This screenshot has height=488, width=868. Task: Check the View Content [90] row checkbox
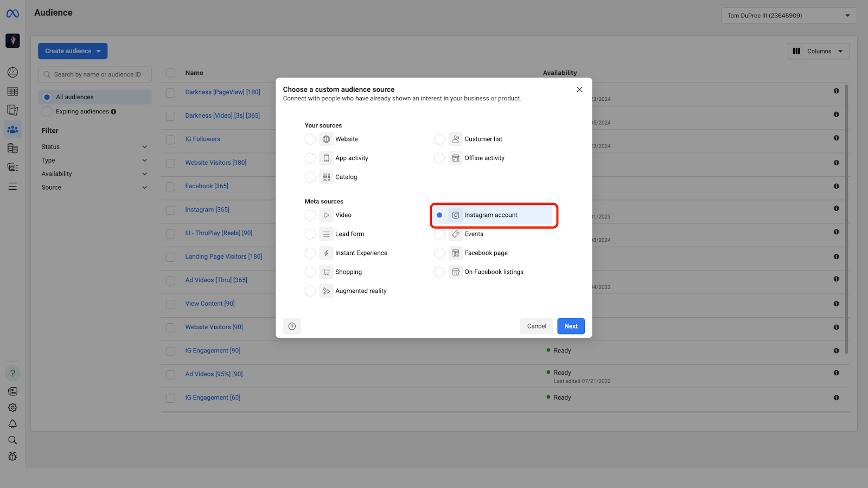[x=170, y=304]
